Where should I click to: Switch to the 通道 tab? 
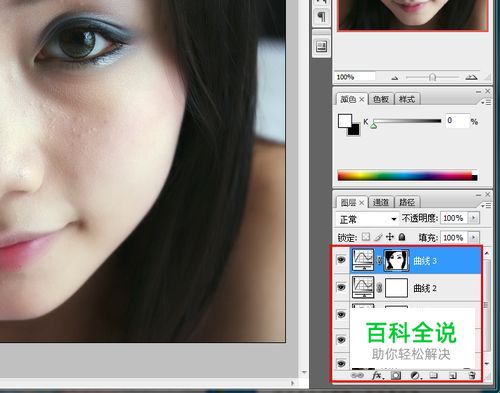tap(381, 202)
